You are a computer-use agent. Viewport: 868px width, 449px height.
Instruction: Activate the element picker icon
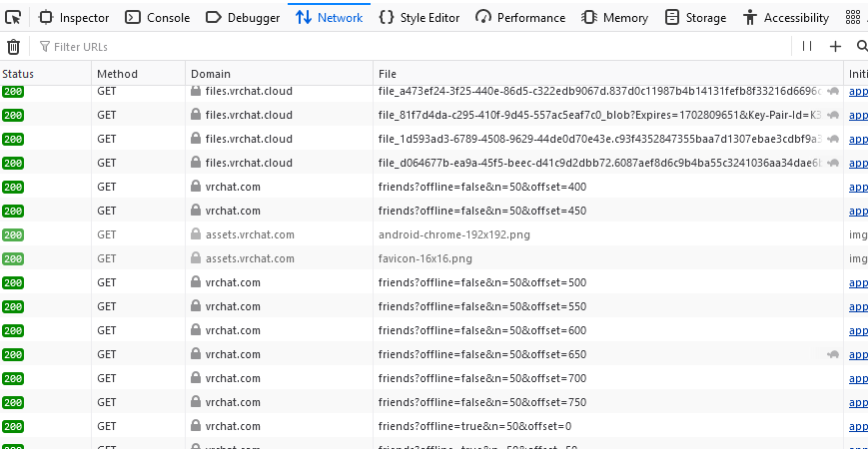click(x=13, y=18)
